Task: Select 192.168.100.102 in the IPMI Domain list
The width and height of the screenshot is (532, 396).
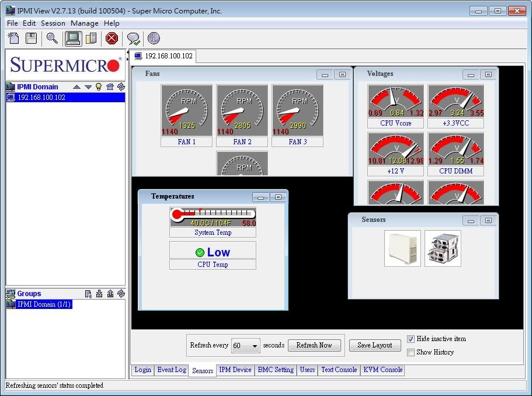Action: [66, 98]
